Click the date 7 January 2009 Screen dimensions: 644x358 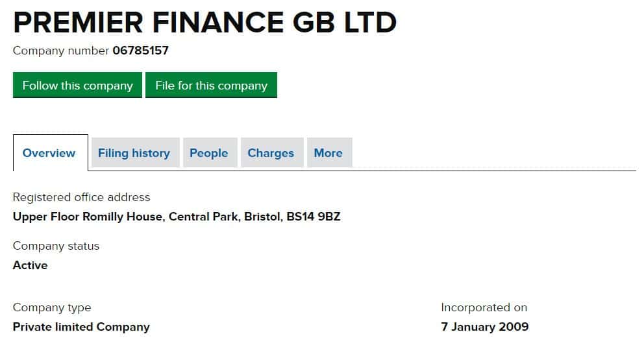click(x=484, y=327)
